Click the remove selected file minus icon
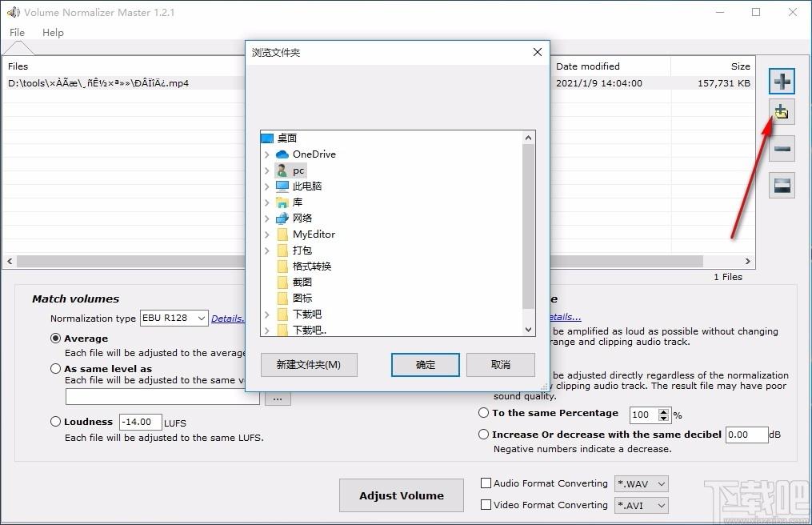812x525 pixels. [x=782, y=149]
